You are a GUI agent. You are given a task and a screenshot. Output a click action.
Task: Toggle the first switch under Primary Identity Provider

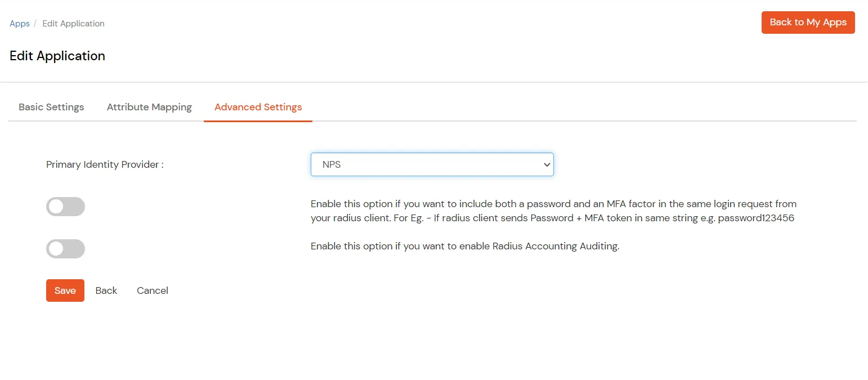(x=65, y=207)
